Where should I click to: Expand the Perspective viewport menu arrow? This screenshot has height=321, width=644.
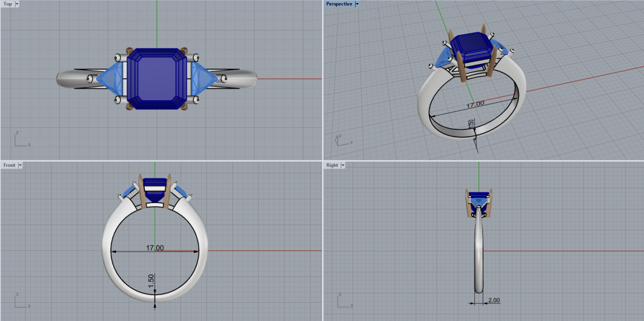[x=357, y=4]
